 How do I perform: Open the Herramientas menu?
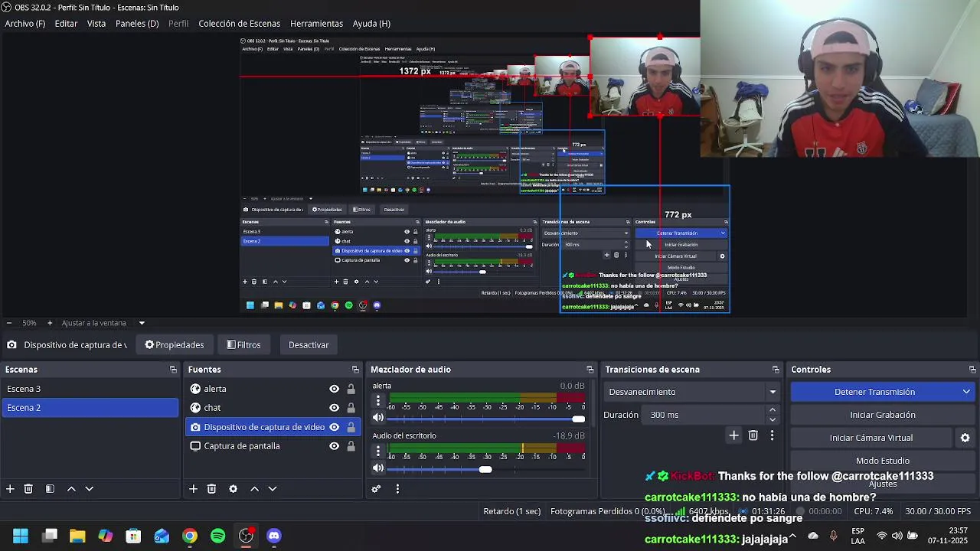tap(316, 24)
